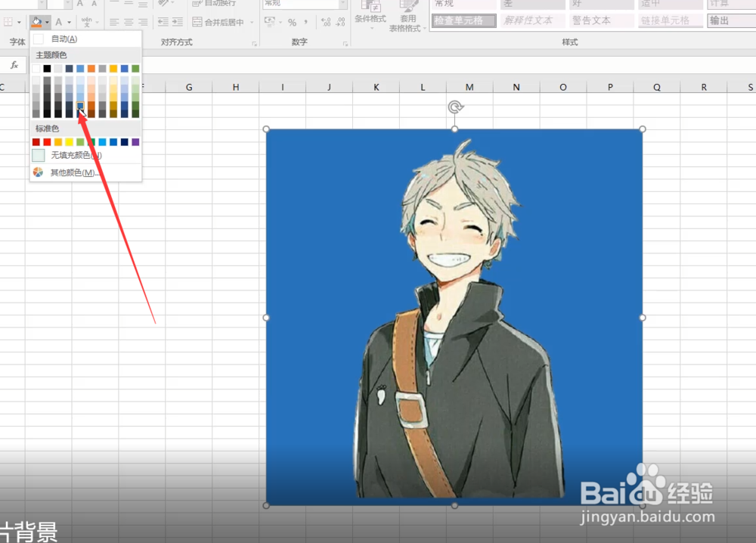
Task: Click the picture's top-left resize handle
Action: click(x=266, y=129)
